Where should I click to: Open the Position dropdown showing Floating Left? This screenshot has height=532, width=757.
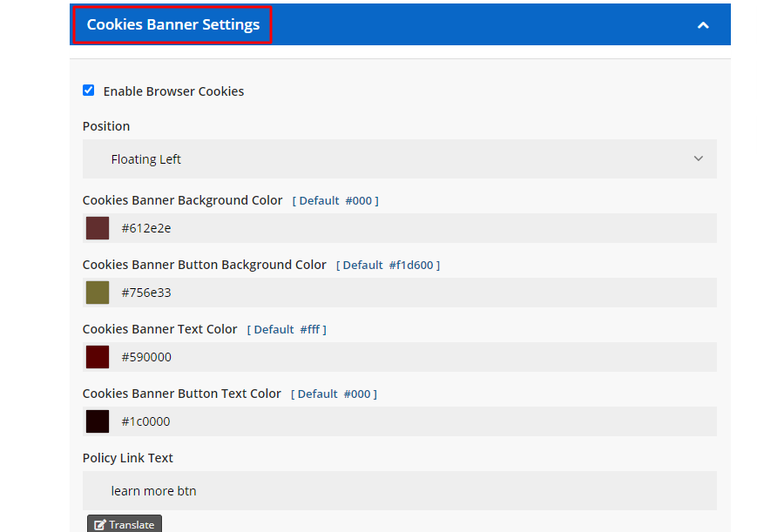pos(399,159)
